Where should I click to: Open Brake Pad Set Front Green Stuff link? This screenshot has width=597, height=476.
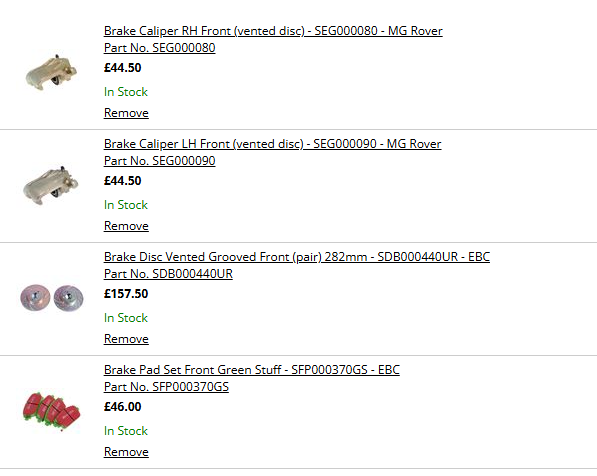pyautogui.click(x=252, y=370)
